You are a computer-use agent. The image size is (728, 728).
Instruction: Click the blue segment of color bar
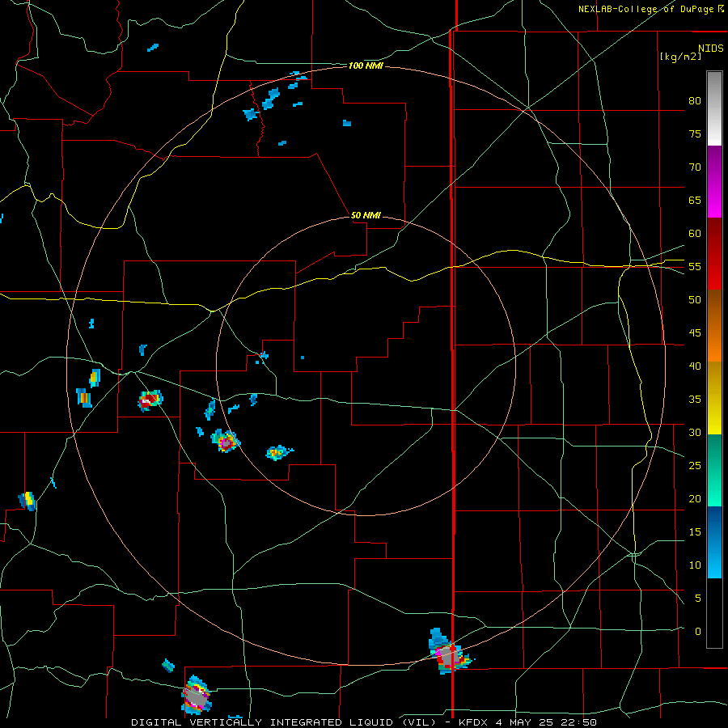(x=714, y=542)
